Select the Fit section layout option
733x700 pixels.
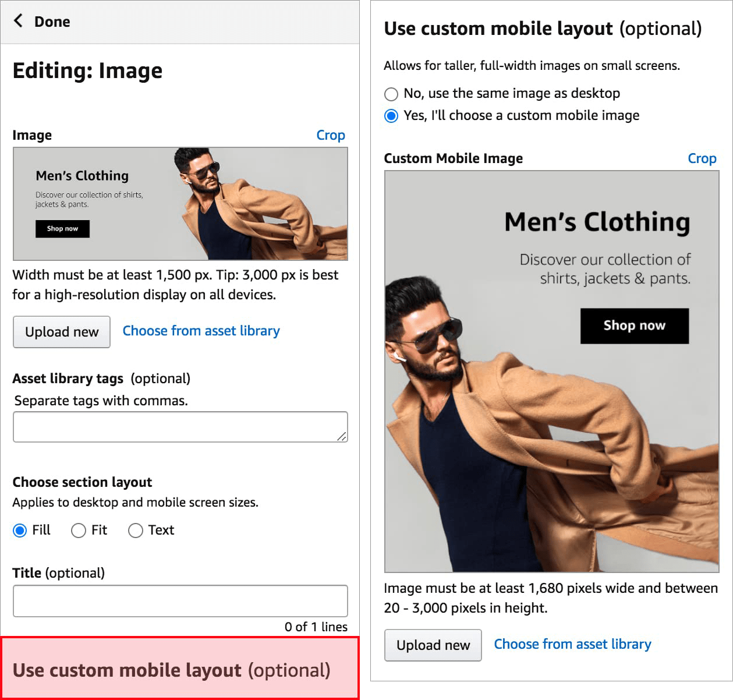click(x=79, y=531)
